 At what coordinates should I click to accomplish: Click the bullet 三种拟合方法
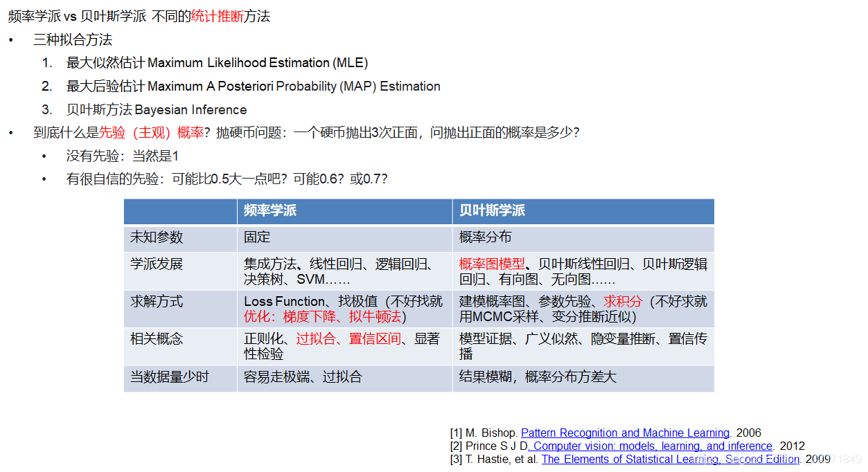point(73,40)
